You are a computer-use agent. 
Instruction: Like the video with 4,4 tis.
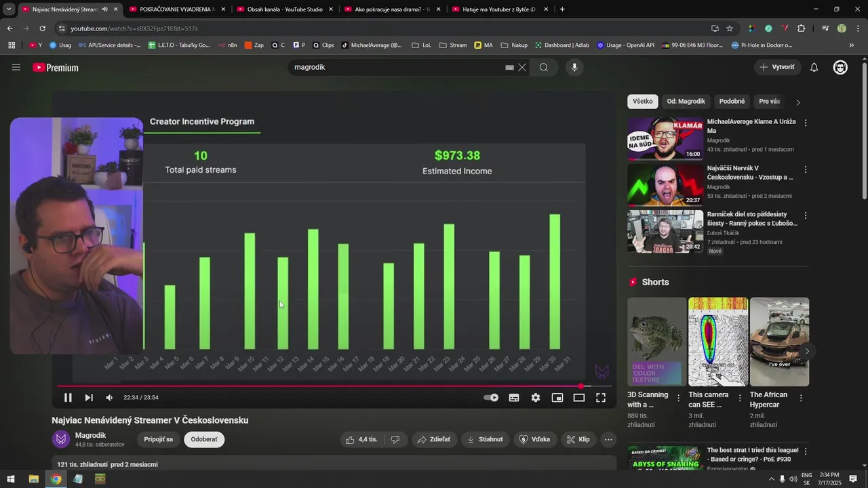point(361,439)
